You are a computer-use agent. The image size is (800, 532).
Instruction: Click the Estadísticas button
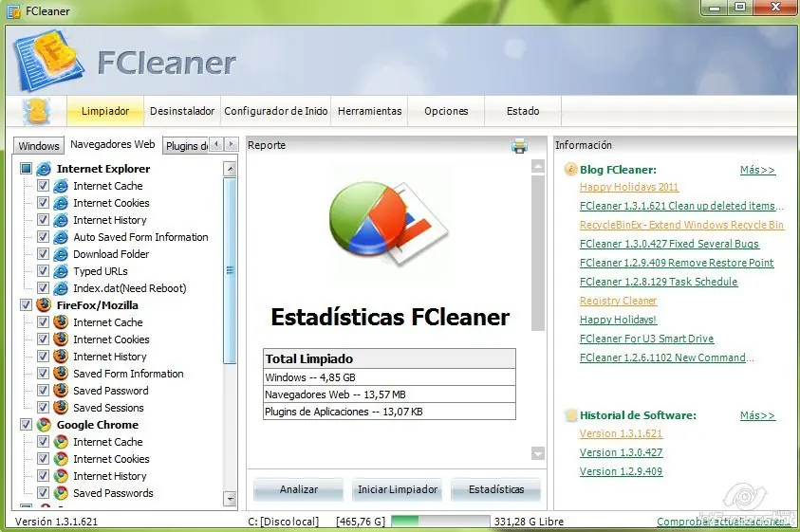coord(496,489)
